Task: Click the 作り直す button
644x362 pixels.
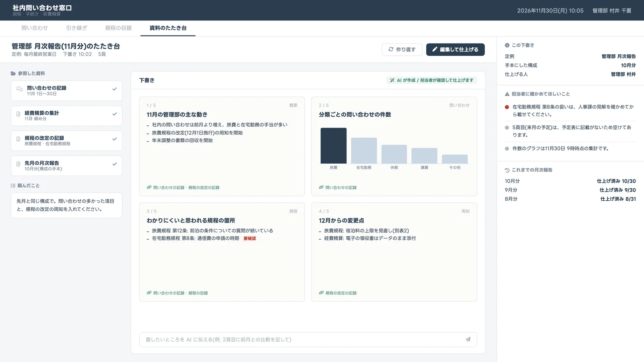Action: tap(402, 49)
